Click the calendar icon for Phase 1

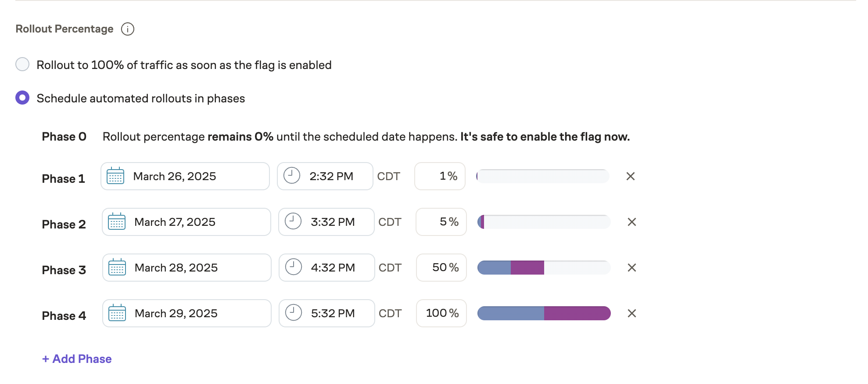tap(115, 176)
